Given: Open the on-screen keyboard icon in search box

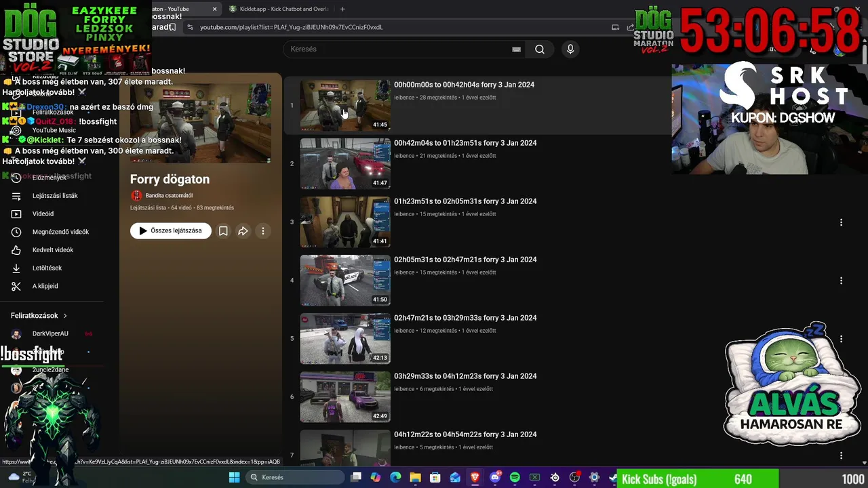Looking at the screenshot, I should (x=516, y=49).
